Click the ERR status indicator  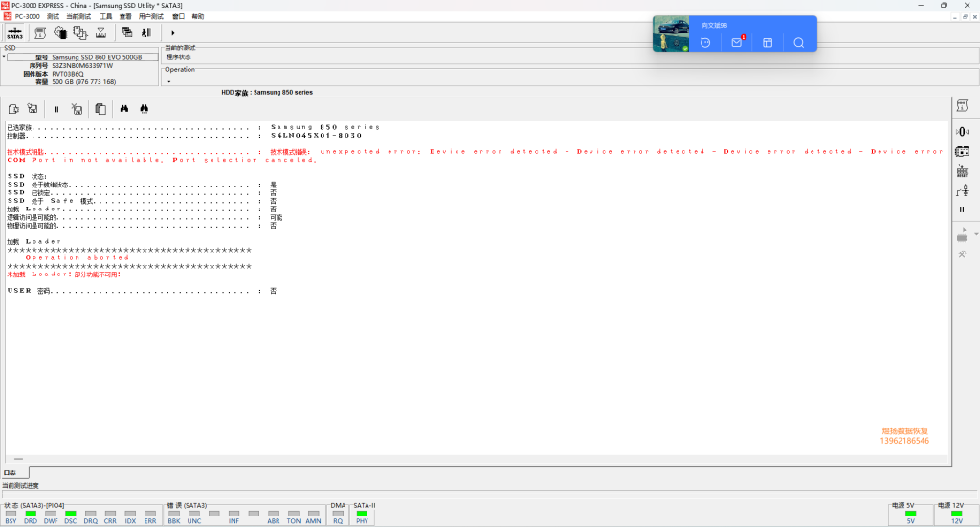[150, 517]
